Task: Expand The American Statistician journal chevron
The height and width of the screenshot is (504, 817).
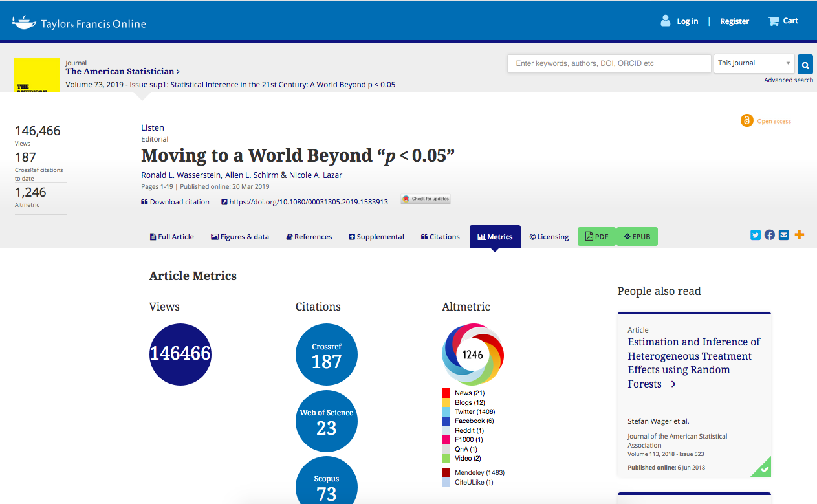Action: pyautogui.click(x=178, y=72)
